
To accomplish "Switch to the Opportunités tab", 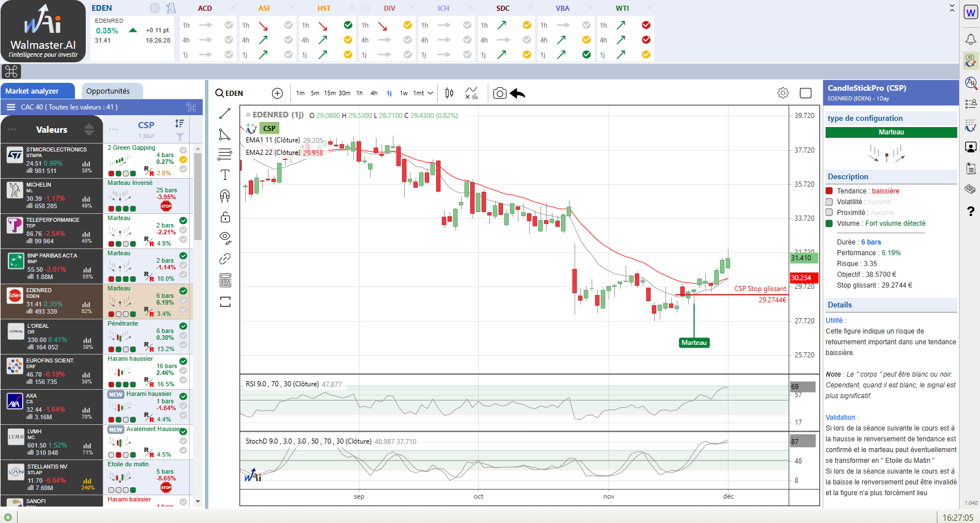I will [108, 91].
